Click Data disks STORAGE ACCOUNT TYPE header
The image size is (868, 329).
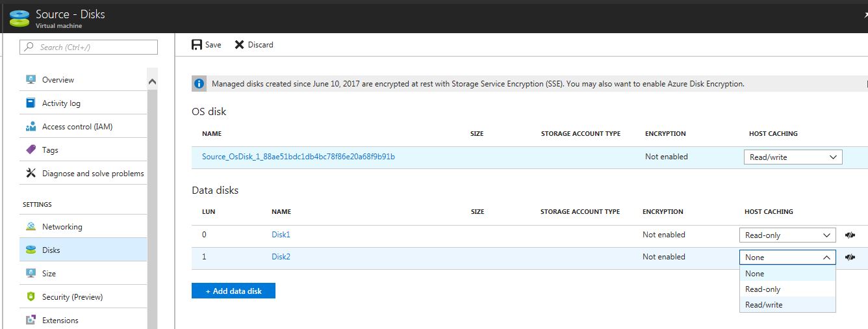[580, 211]
